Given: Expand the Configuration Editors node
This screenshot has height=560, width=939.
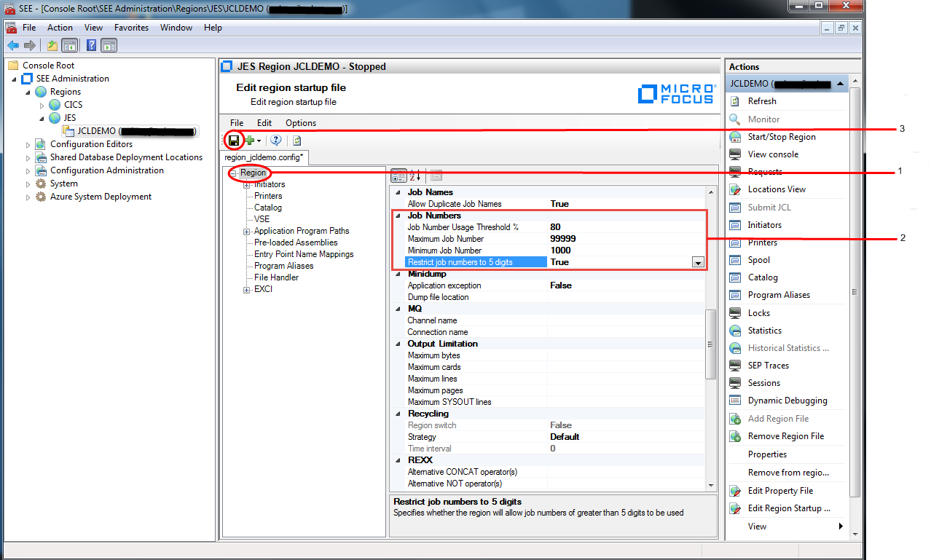Looking at the screenshot, I should (x=28, y=144).
